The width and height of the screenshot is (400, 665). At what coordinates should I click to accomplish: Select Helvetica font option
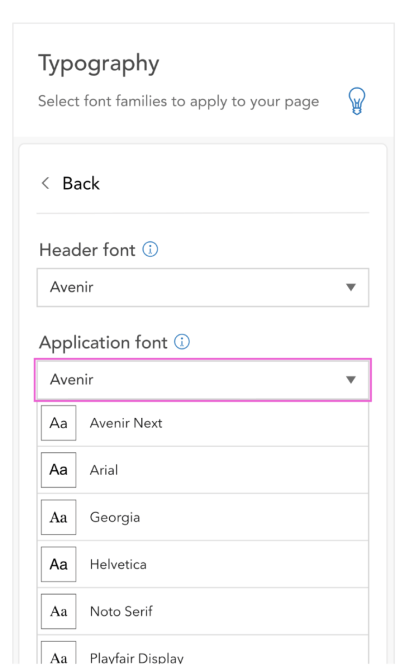[203, 564]
